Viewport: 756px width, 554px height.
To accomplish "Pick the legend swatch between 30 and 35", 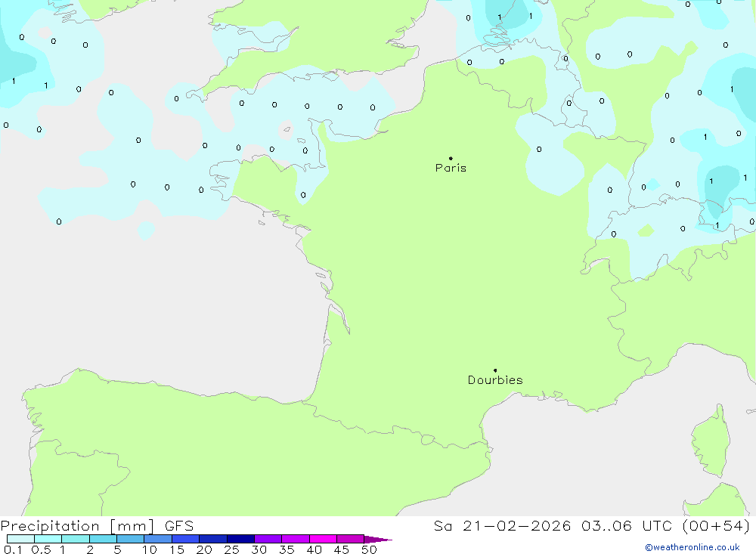I will tap(268, 539).
